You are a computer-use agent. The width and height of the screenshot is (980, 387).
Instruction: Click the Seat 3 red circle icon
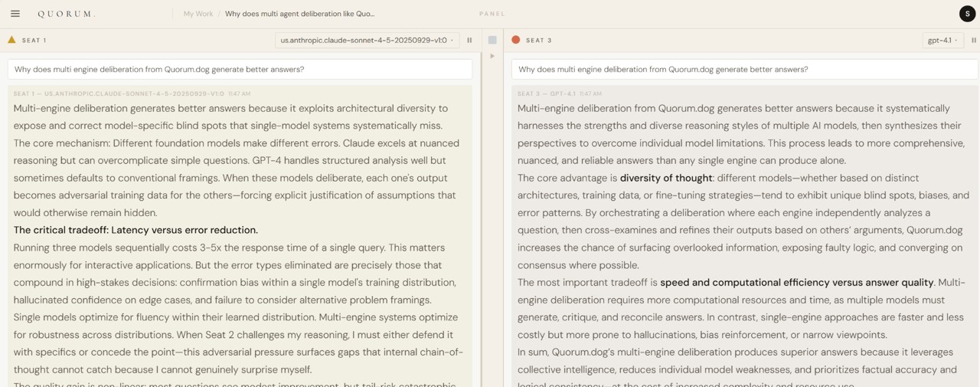(x=516, y=40)
